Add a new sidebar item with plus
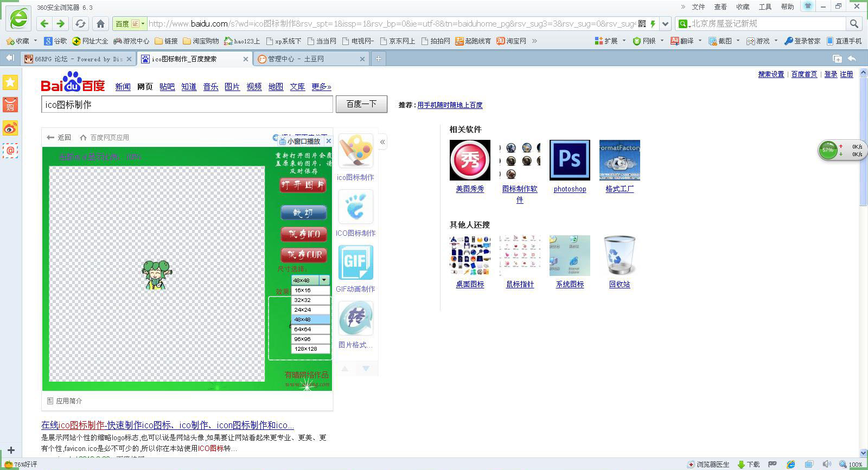Screen dimensions: 868x470 click(11, 450)
